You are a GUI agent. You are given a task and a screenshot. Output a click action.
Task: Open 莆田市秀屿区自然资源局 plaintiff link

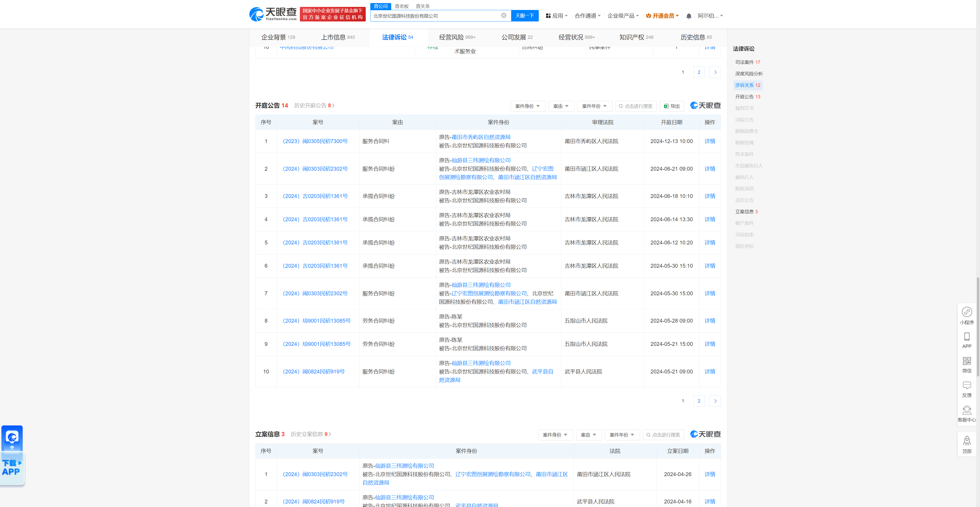pyautogui.click(x=481, y=137)
